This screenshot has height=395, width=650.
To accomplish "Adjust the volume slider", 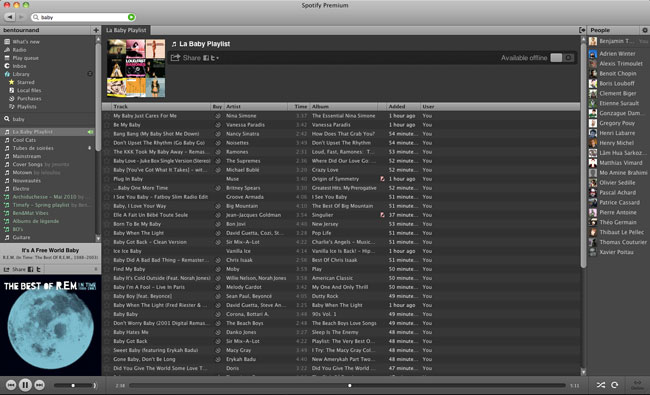I will [x=73, y=385].
